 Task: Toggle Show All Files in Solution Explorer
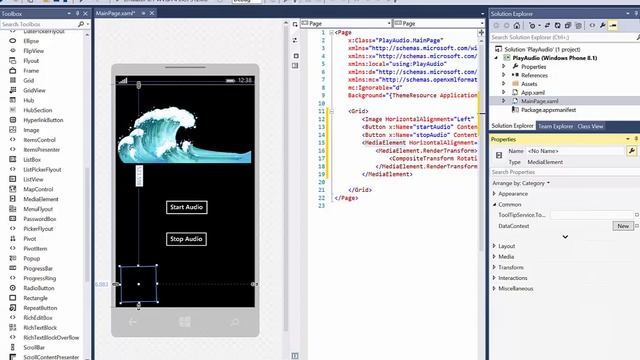578,26
